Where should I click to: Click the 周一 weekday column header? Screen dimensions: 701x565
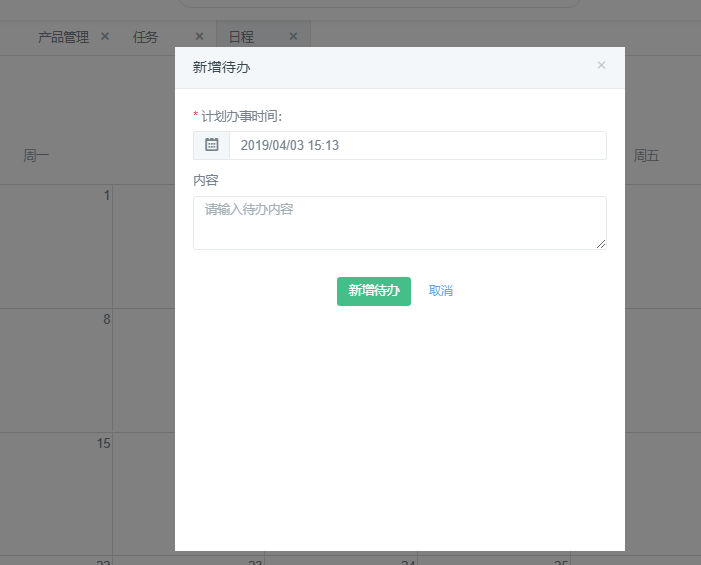[x=37, y=156]
